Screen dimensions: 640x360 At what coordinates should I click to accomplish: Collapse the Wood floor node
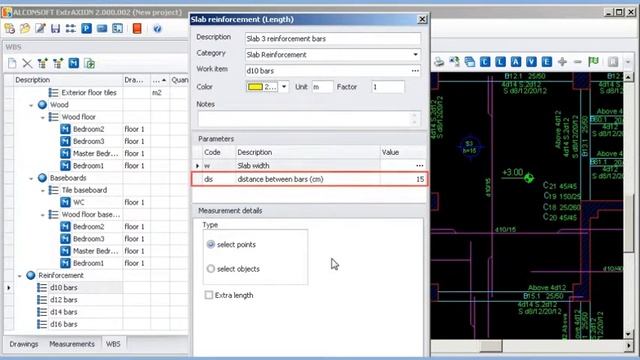tap(42, 117)
